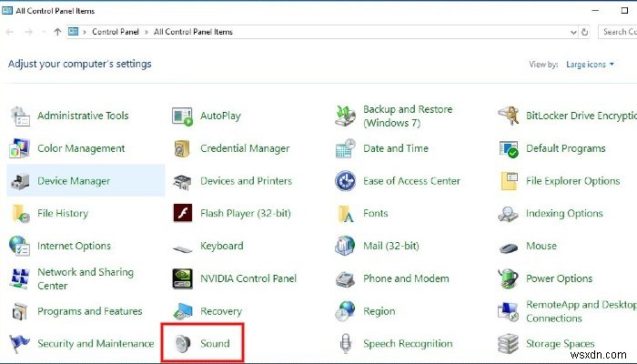Open Backup and Restore icon
Screen dimensions: 637x364
tap(345, 116)
